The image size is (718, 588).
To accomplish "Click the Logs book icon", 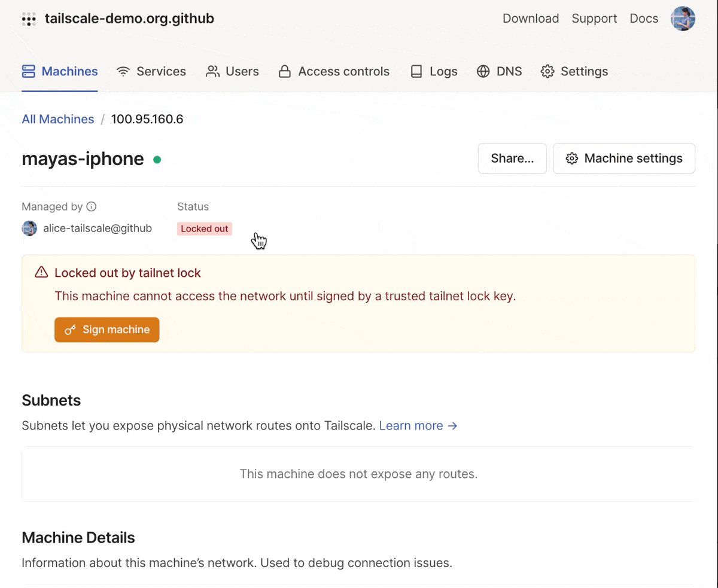I will (416, 72).
